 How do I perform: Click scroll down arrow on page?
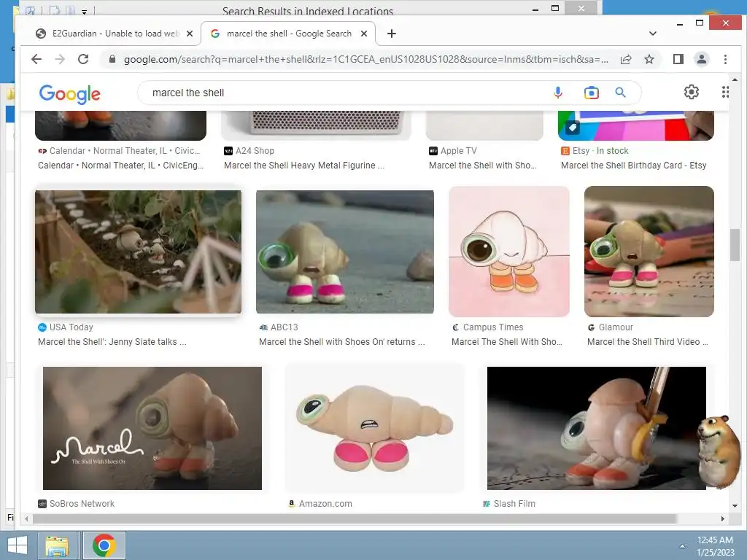[735, 506]
